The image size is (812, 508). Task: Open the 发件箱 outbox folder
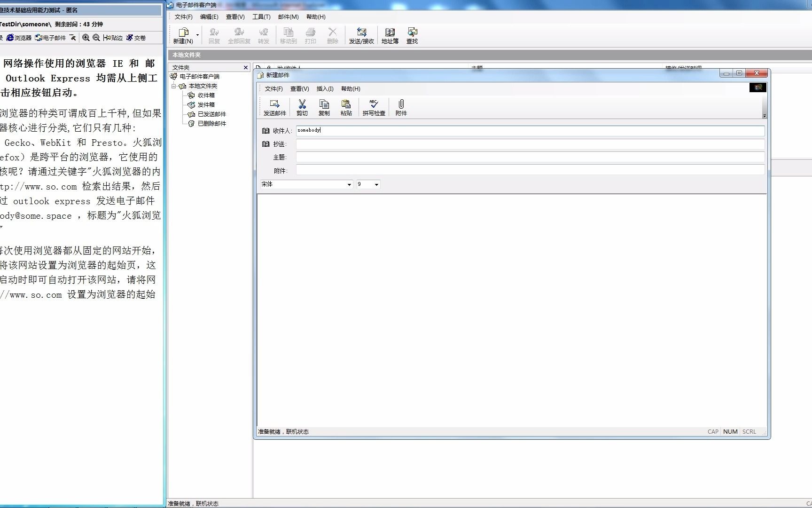[x=206, y=105]
